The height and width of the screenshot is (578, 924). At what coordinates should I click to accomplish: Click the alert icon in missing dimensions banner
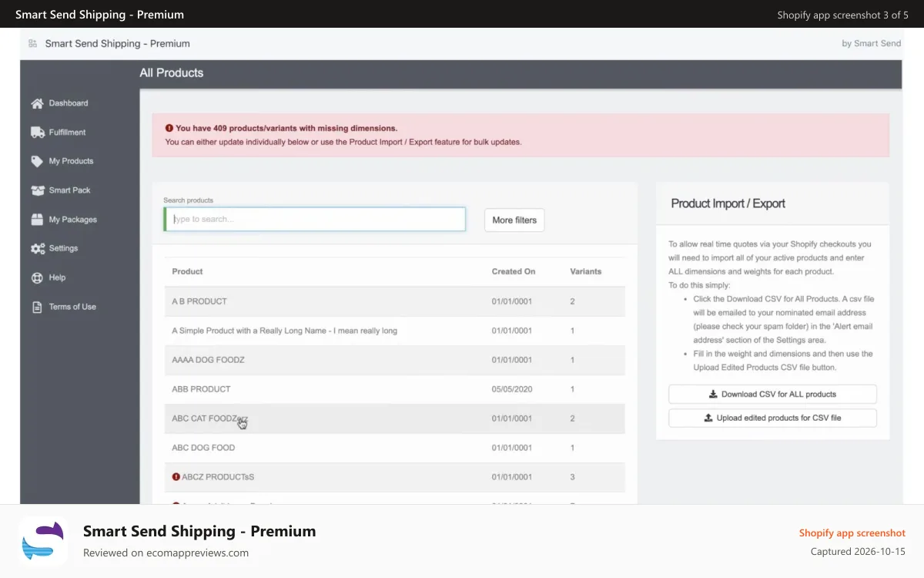169,129
